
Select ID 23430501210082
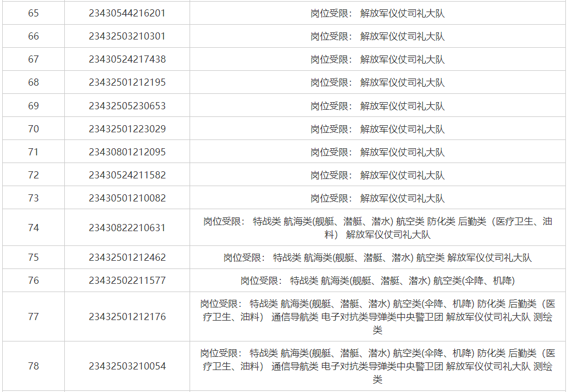click(x=127, y=198)
